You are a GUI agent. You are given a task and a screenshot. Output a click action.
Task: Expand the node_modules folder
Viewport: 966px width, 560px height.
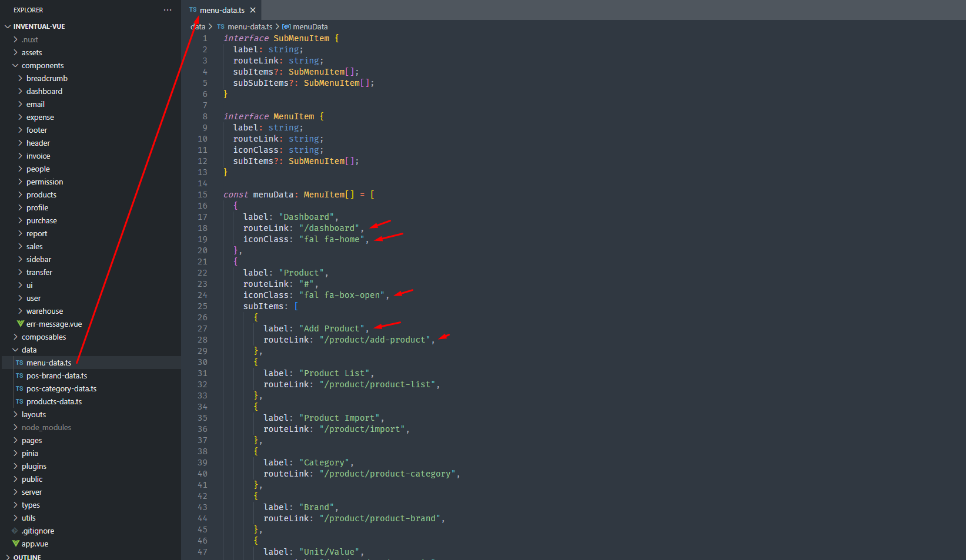coord(46,427)
